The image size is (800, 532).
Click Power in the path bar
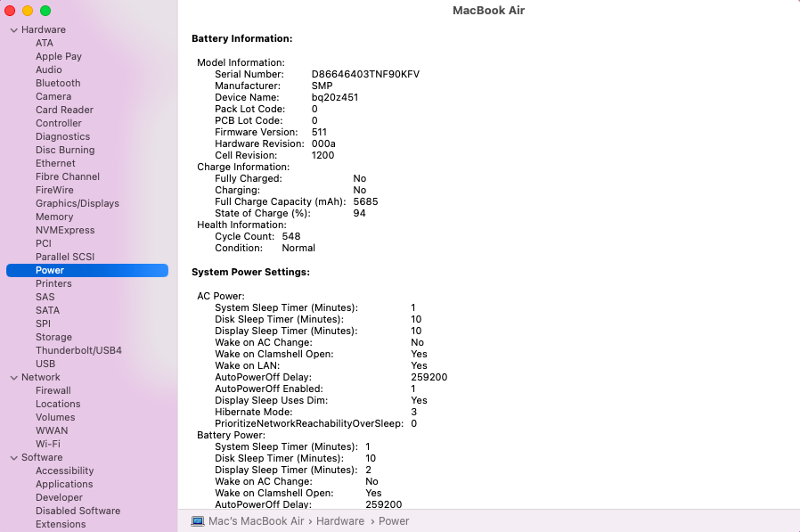coord(394,521)
